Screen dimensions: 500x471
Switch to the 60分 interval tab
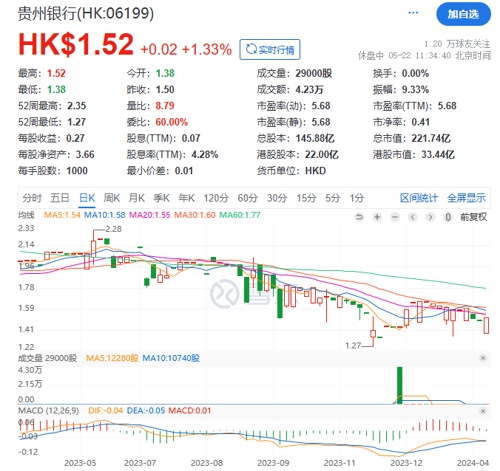[x=248, y=198]
